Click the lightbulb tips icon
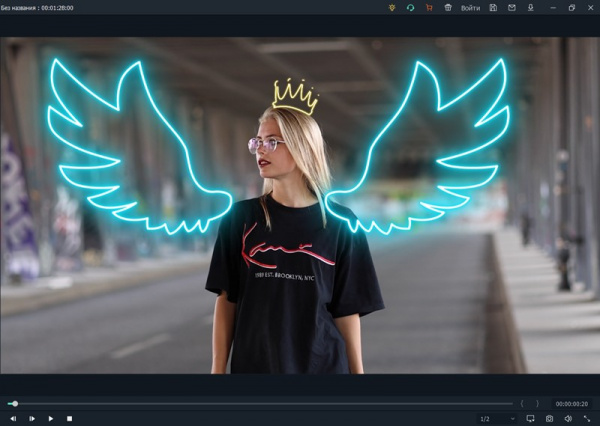The height and width of the screenshot is (426, 600). click(x=392, y=8)
